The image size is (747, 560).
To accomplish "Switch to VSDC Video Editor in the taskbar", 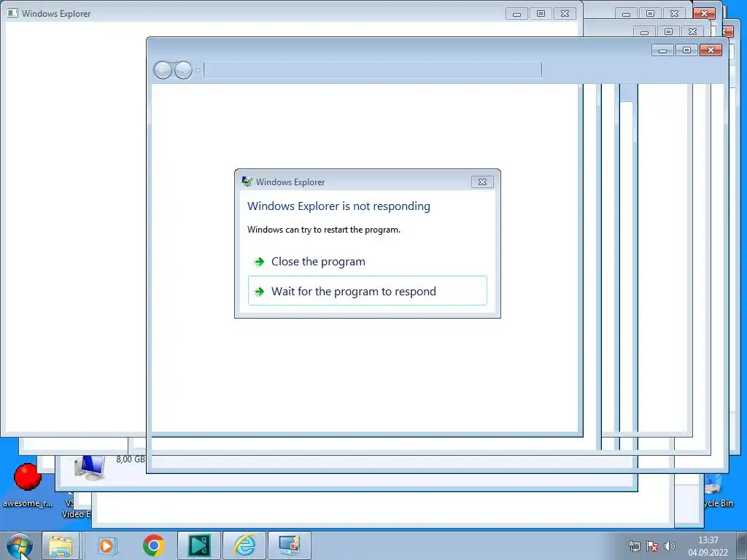I will pyautogui.click(x=198, y=545).
